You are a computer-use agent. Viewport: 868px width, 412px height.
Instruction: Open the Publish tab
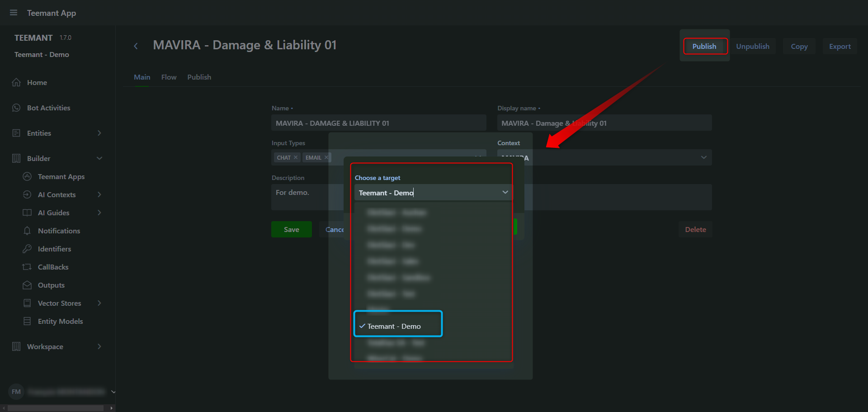(199, 77)
